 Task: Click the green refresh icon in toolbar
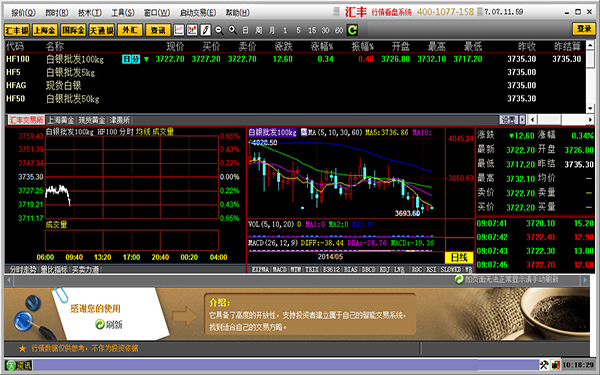pyautogui.click(x=352, y=30)
